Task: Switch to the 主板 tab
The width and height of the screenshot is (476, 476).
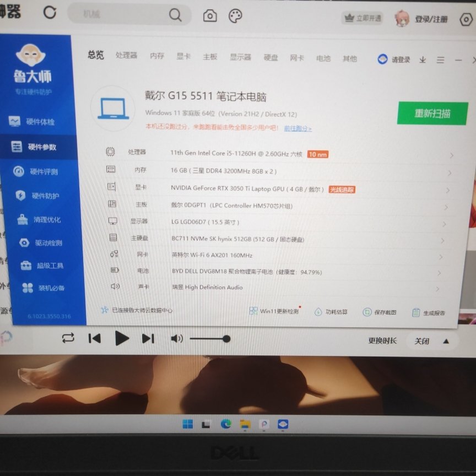Action: click(210, 57)
